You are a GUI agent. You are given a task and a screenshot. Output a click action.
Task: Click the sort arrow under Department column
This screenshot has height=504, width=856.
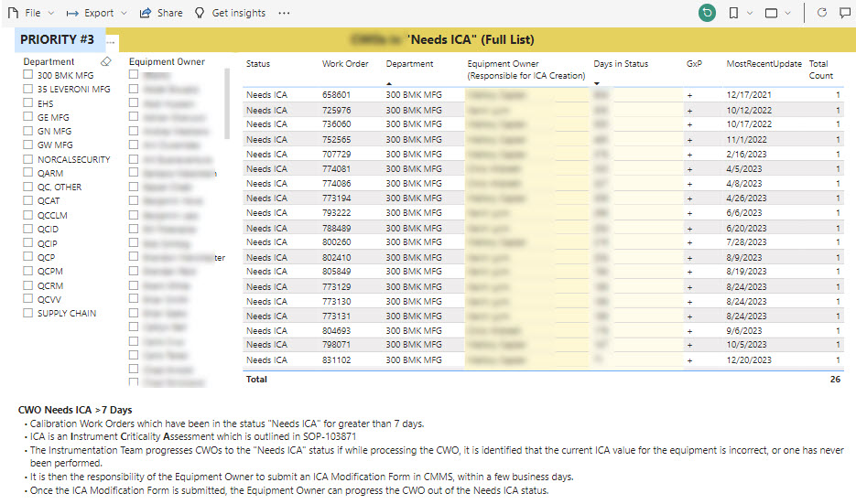tap(389, 83)
